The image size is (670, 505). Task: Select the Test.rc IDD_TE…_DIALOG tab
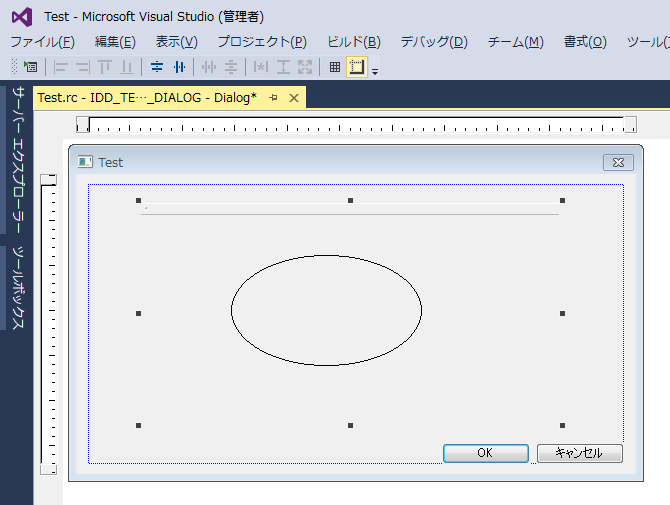[x=147, y=98]
